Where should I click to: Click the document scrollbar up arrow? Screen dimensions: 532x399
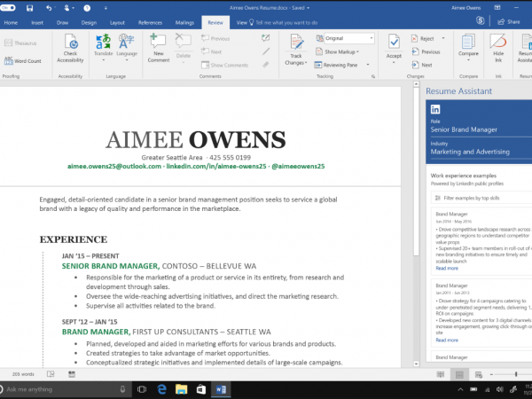pyautogui.click(x=417, y=84)
